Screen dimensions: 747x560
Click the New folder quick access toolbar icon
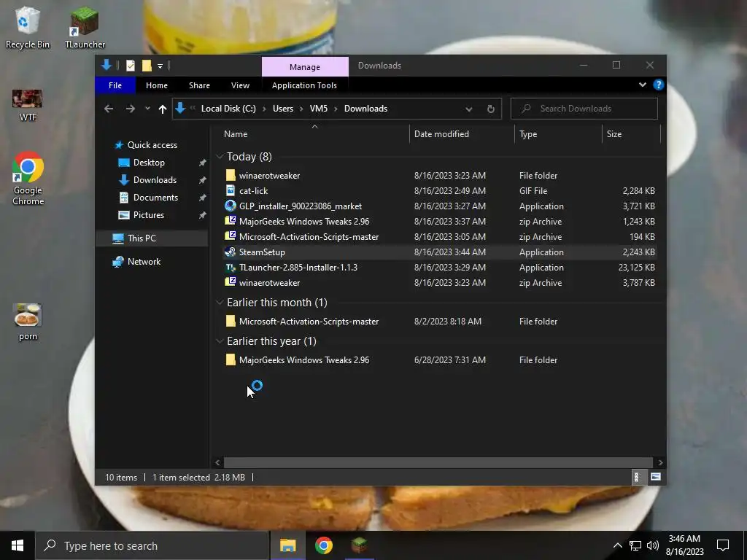tap(147, 66)
